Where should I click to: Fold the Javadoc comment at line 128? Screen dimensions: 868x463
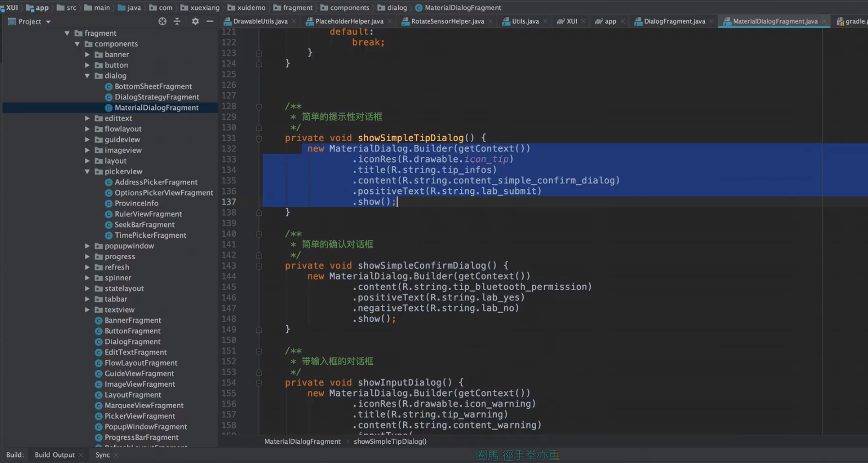point(259,107)
